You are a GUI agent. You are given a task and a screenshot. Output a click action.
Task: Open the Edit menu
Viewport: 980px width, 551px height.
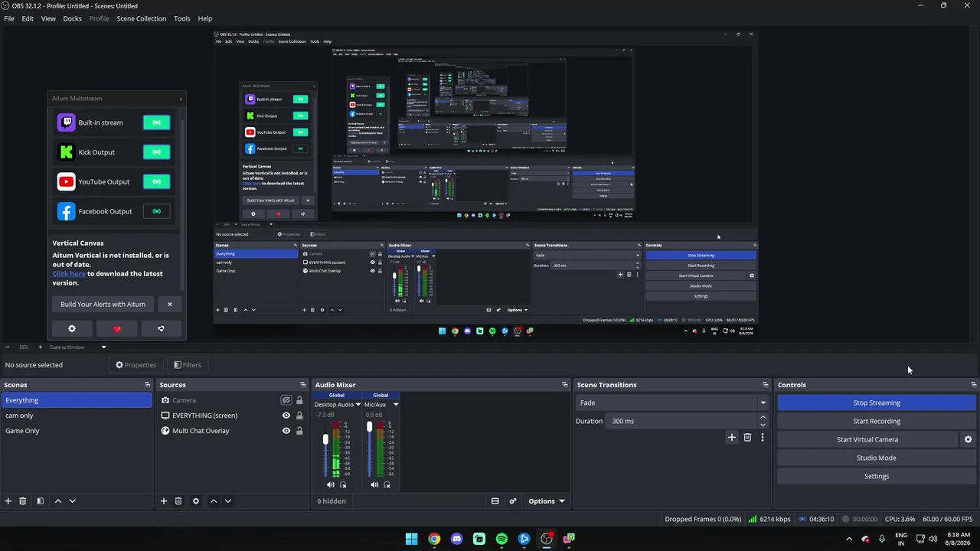[x=28, y=18]
